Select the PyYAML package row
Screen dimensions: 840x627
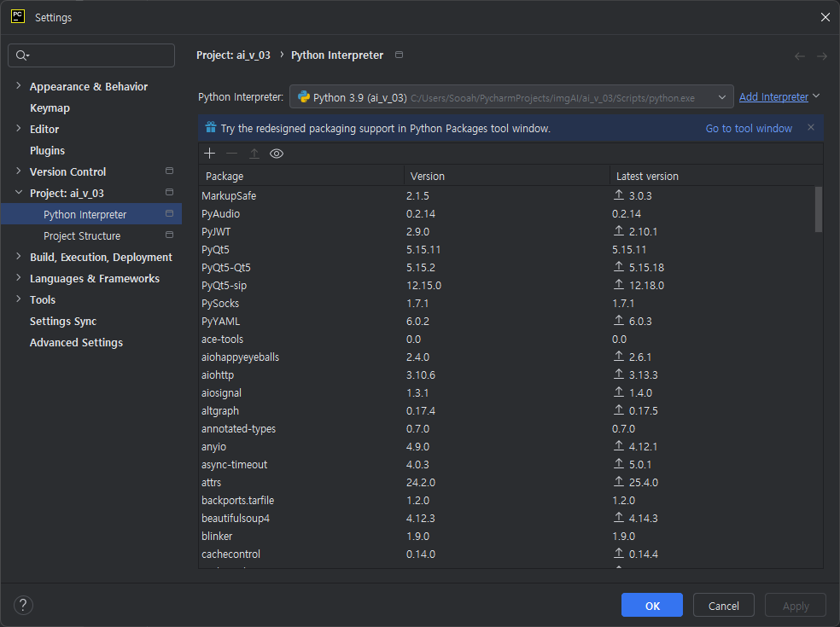pos(507,322)
